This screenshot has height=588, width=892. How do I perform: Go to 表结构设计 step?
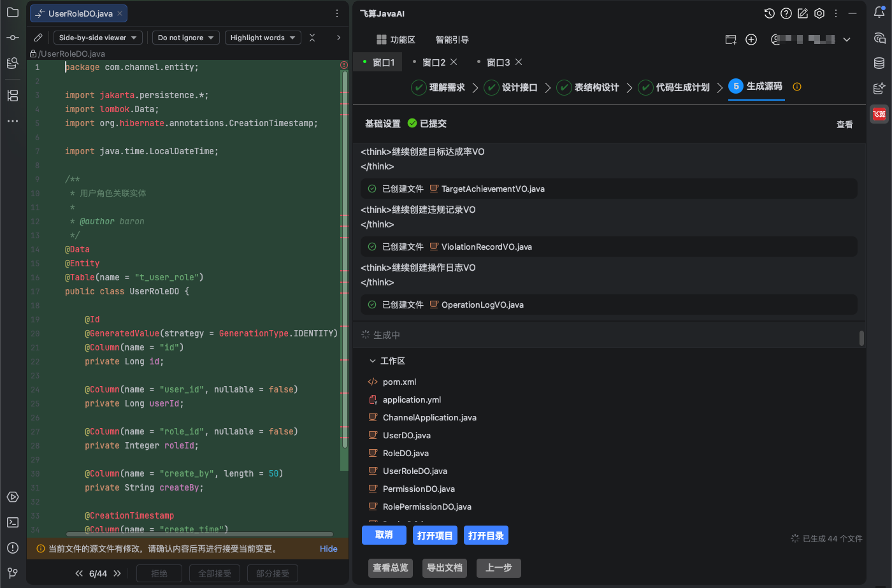pyautogui.click(x=588, y=87)
